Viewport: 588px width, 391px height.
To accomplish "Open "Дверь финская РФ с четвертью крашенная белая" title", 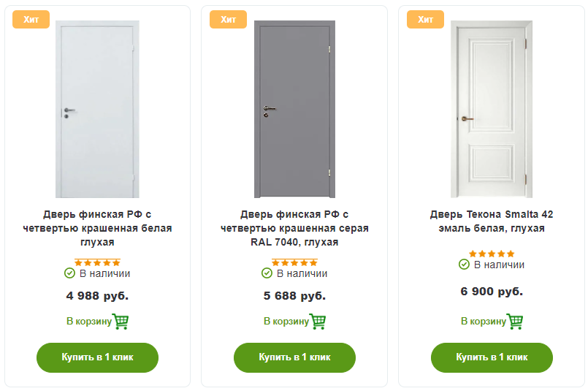I will click(97, 228).
